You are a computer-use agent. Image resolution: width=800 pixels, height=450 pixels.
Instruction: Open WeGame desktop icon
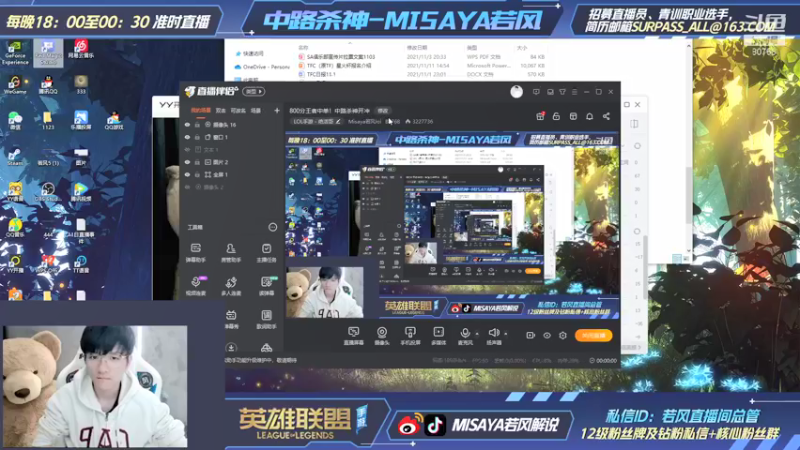click(x=15, y=85)
